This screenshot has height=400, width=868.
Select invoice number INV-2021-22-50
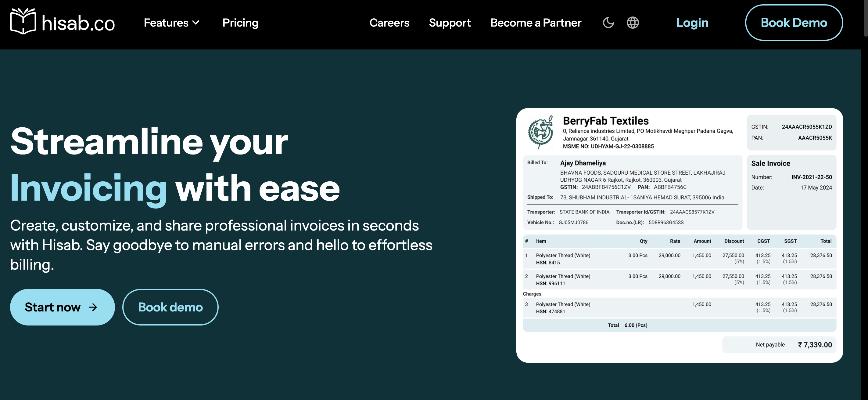click(x=811, y=177)
